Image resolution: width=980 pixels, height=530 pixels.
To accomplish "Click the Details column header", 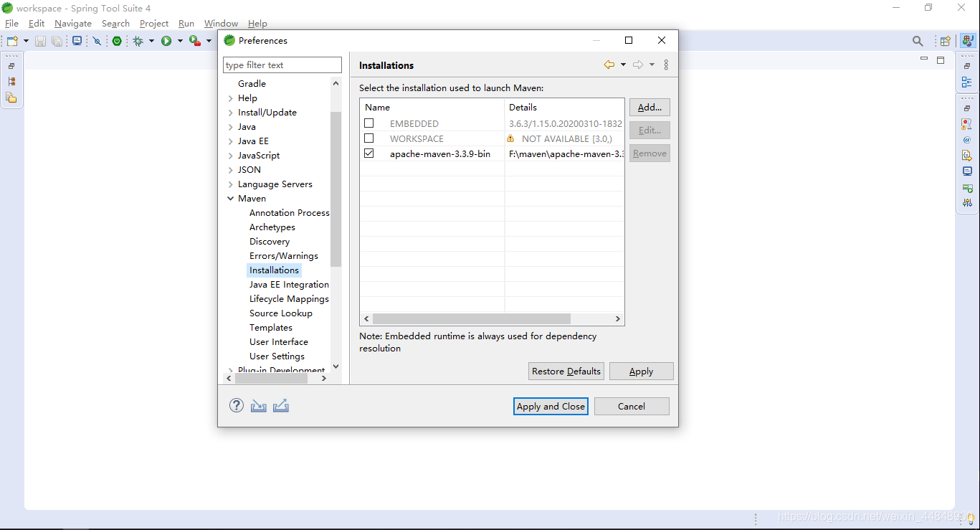I will [564, 107].
